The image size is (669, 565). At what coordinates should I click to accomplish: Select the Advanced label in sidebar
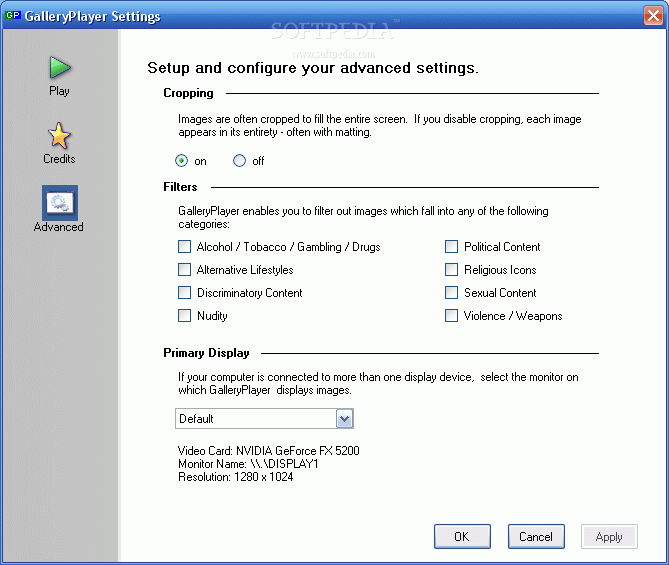click(x=58, y=227)
